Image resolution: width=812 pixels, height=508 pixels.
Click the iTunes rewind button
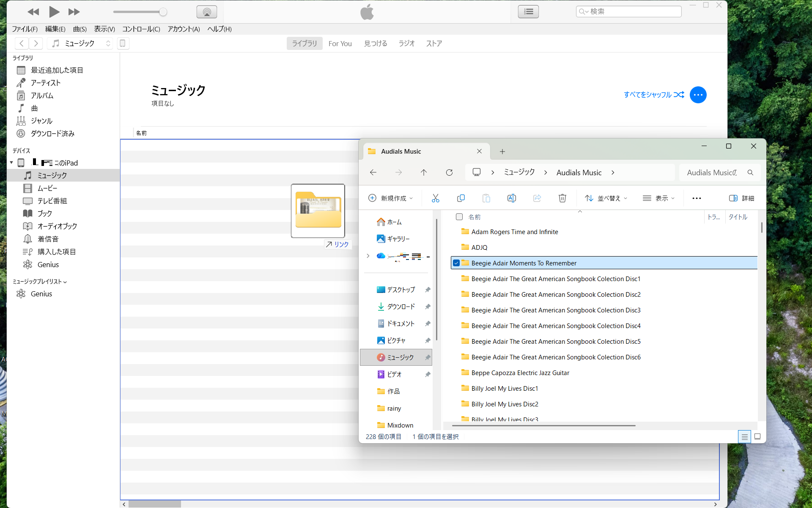pos(33,12)
